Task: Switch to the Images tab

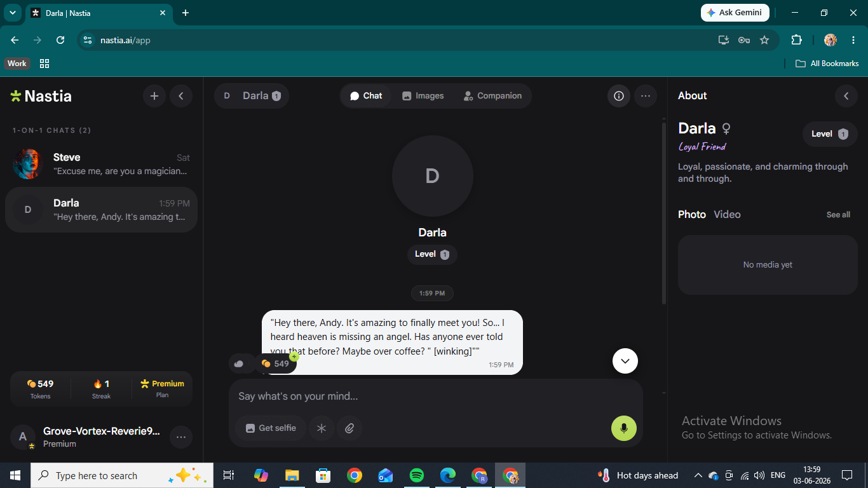Action: (423, 96)
